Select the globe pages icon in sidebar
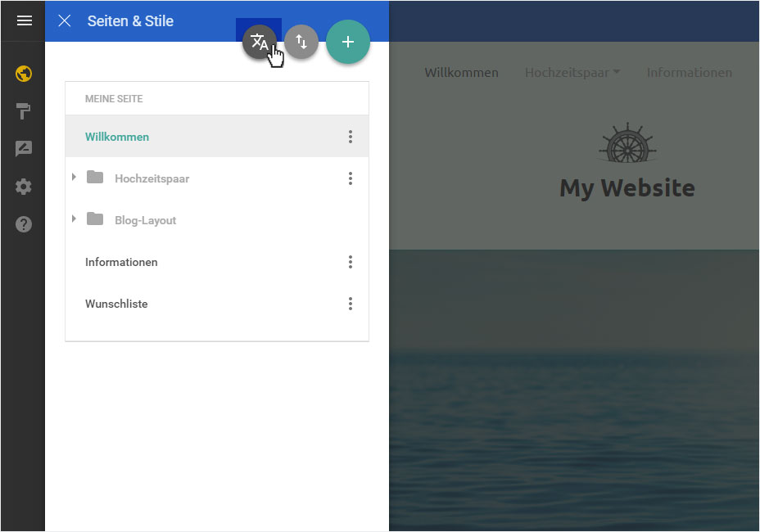 23,74
